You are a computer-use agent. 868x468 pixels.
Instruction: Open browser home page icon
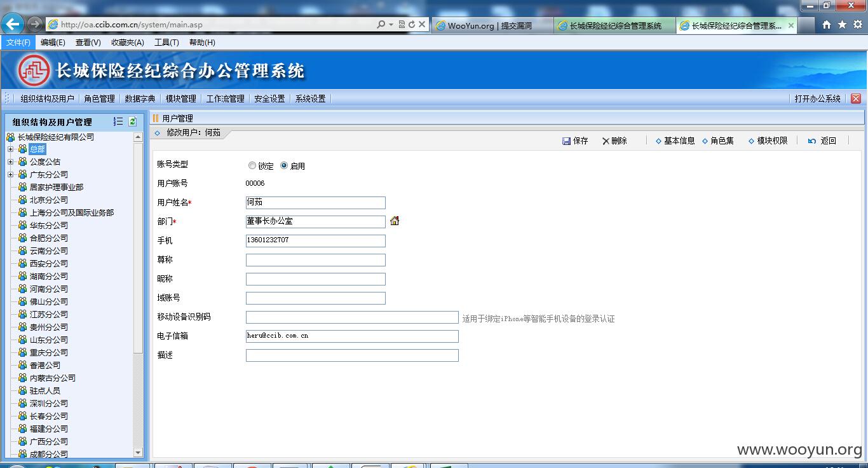(827, 25)
